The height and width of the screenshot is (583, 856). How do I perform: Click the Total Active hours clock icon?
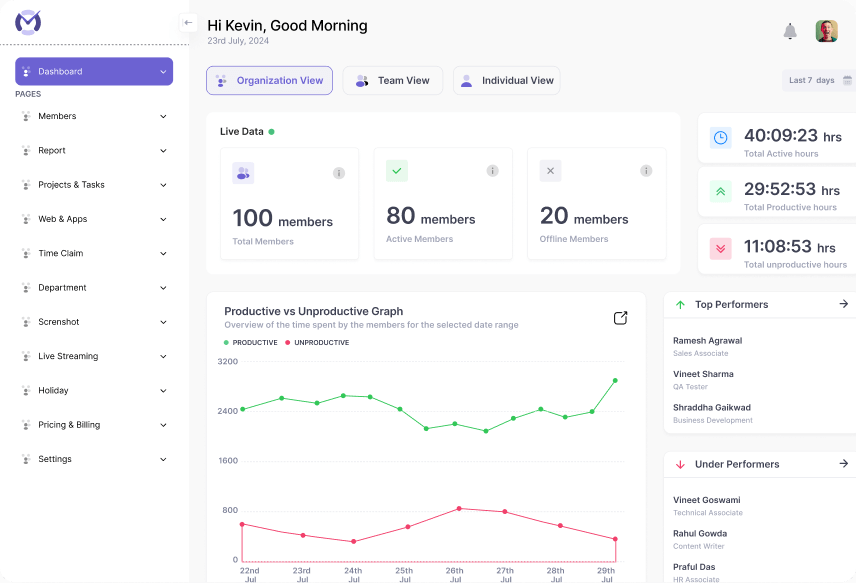pos(721,138)
